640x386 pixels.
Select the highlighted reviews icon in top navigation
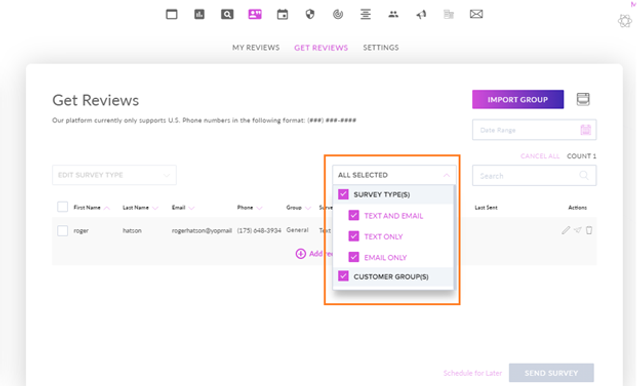point(255,15)
